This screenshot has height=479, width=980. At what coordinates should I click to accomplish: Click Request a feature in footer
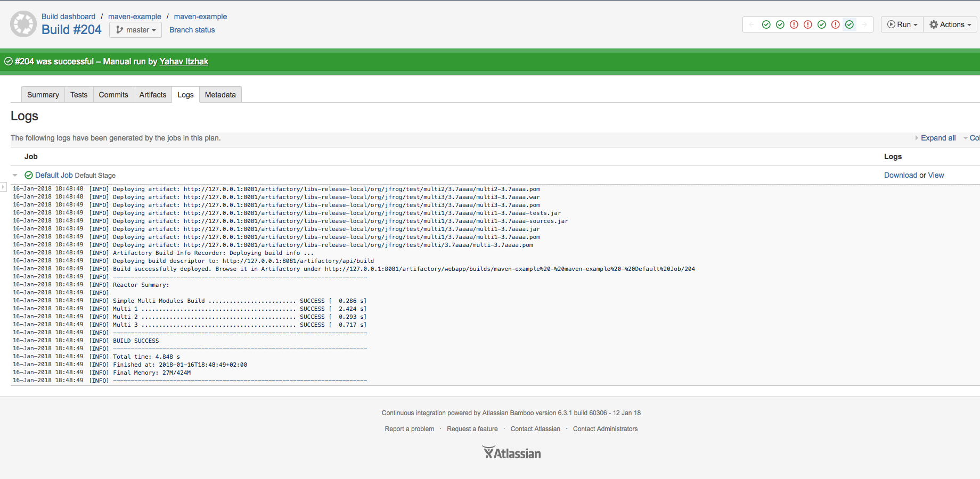click(472, 429)
